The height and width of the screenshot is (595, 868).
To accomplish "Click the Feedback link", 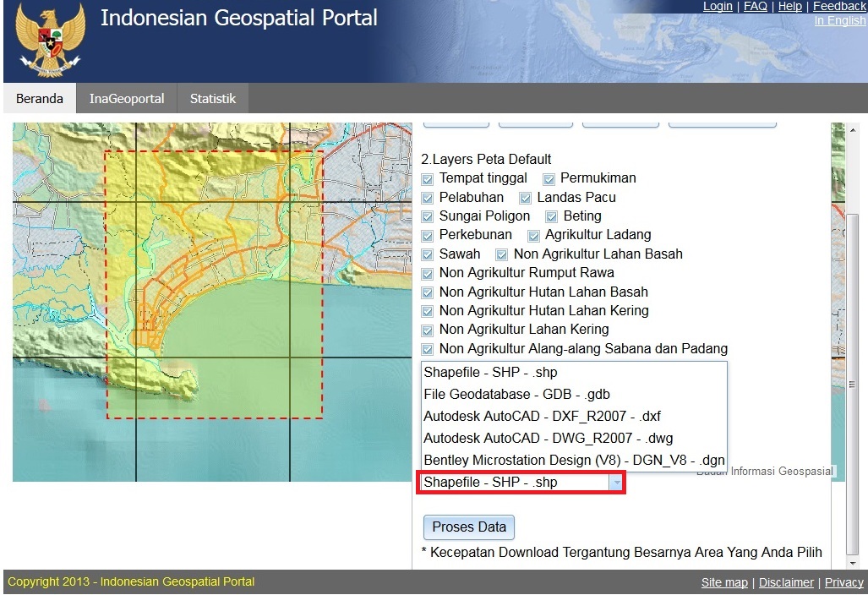I will pyautogui.click(x=839, y=6).
